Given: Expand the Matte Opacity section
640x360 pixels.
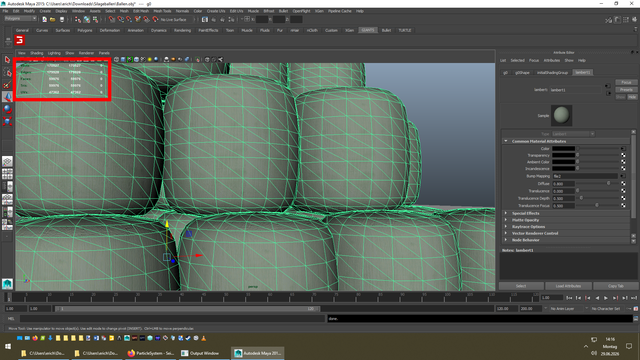Looking at the screenshot, I should coord(506,220).
